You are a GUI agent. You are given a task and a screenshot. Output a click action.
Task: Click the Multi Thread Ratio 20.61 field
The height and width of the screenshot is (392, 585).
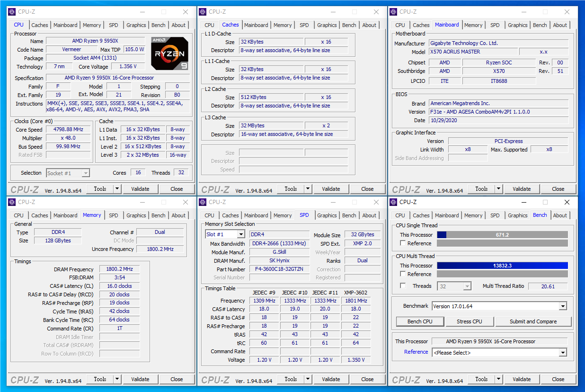pos(548,286)
